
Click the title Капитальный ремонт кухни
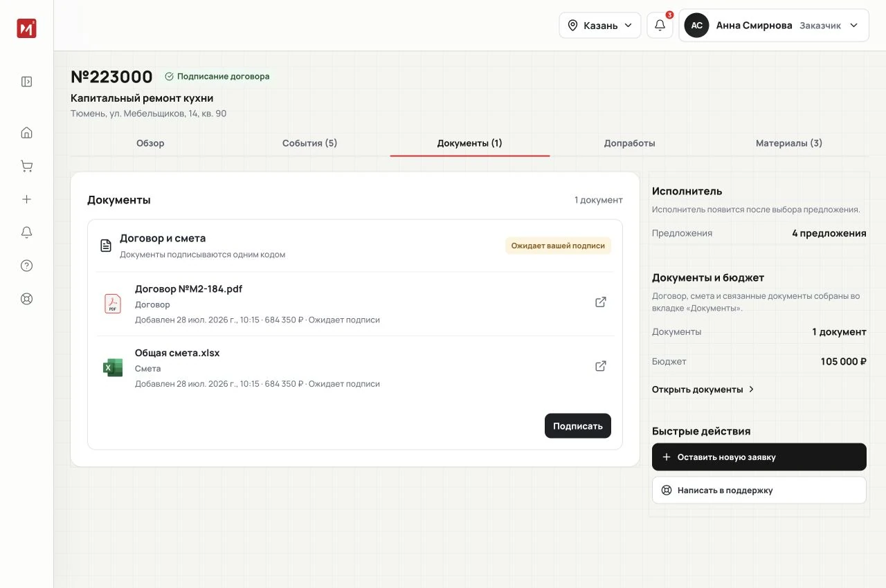pyautogui.click(x=142, y=98)
